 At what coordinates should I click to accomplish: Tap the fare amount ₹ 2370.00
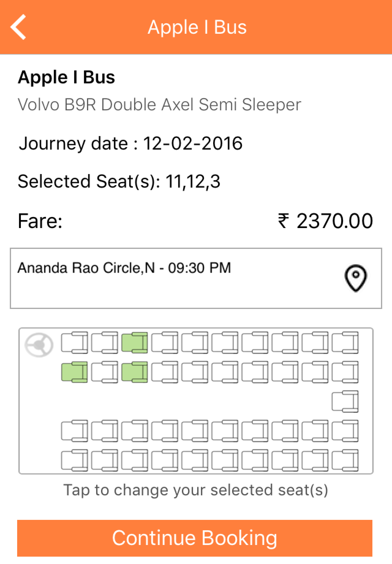326,221
